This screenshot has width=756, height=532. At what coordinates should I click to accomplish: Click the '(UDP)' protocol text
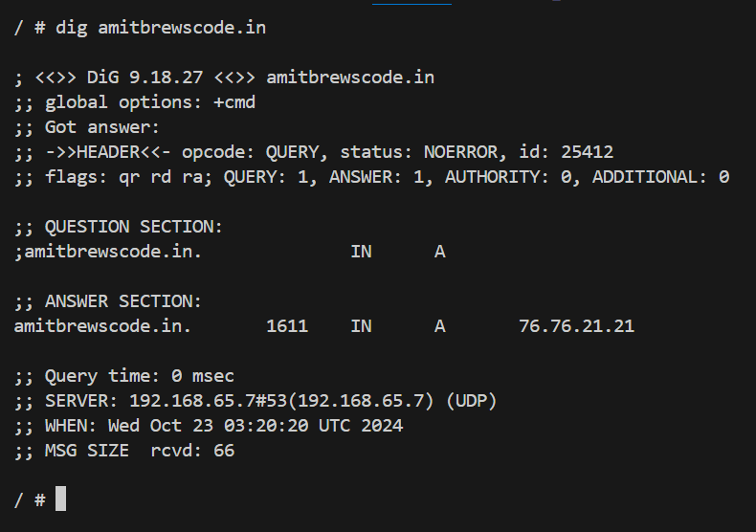[471, 401]
